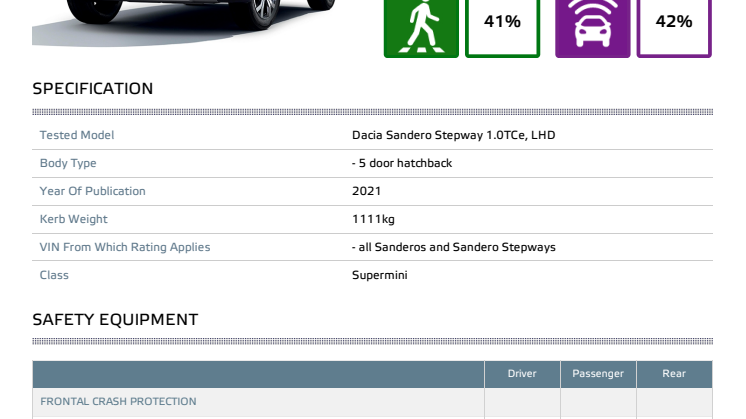The width and height of the screenshot is (746, 419).
Task: Click the Kerb Weight label
Action: [74, 219]
